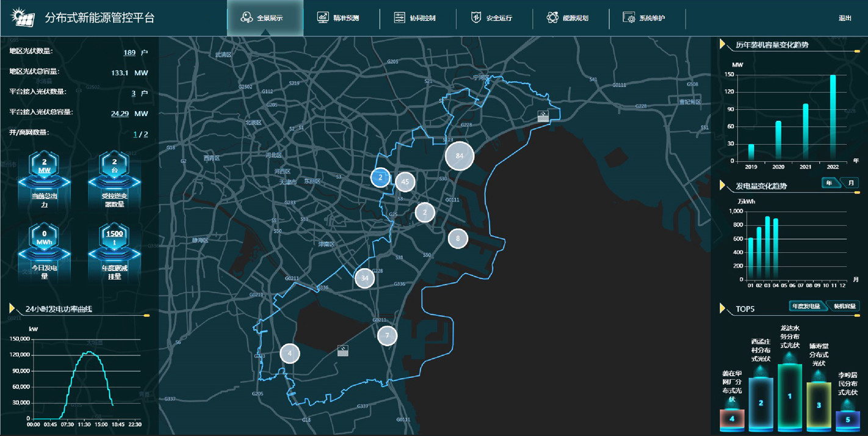
Task: Click the 能源规划 atom icon
Action: pos(552,18)
